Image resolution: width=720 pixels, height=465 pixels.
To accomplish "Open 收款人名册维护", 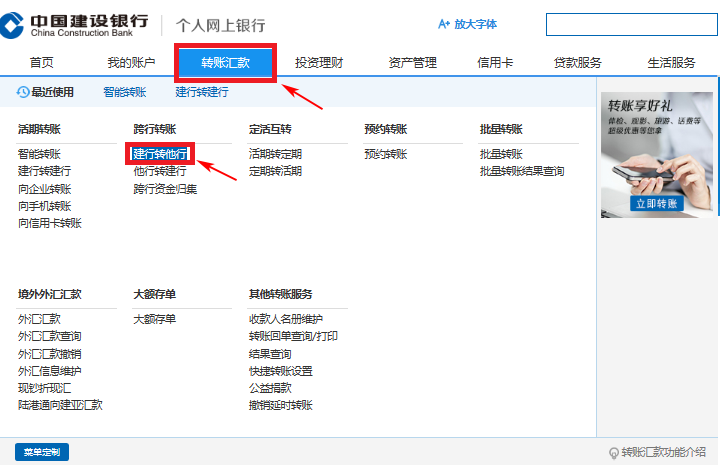I will 286,319.
